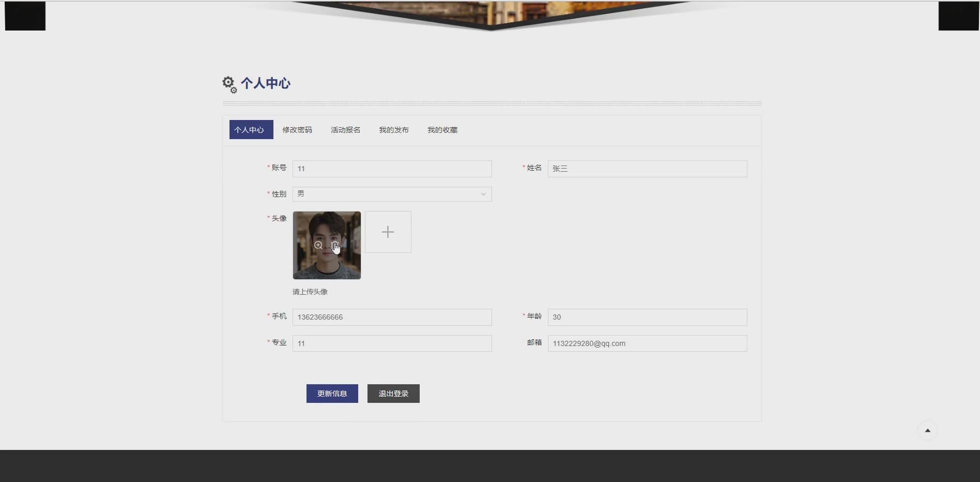
Task: Click the 邮箱 email address field
Action: [647, 343]
